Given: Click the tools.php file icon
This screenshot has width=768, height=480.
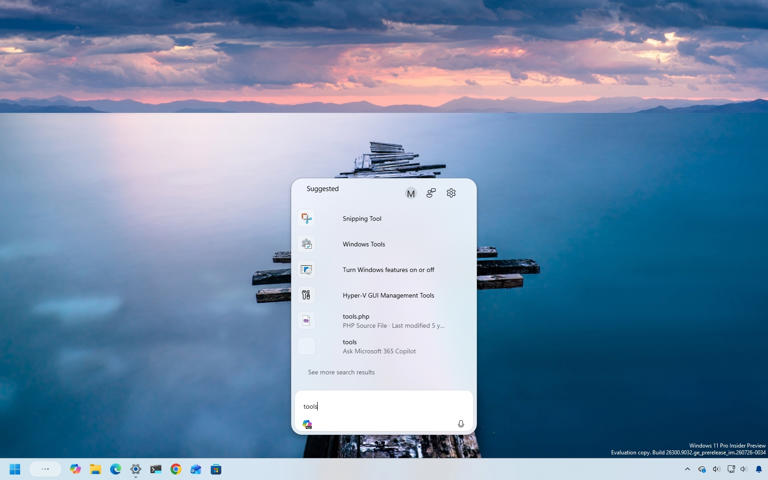Looking at the screenshot, I should 307,320.
